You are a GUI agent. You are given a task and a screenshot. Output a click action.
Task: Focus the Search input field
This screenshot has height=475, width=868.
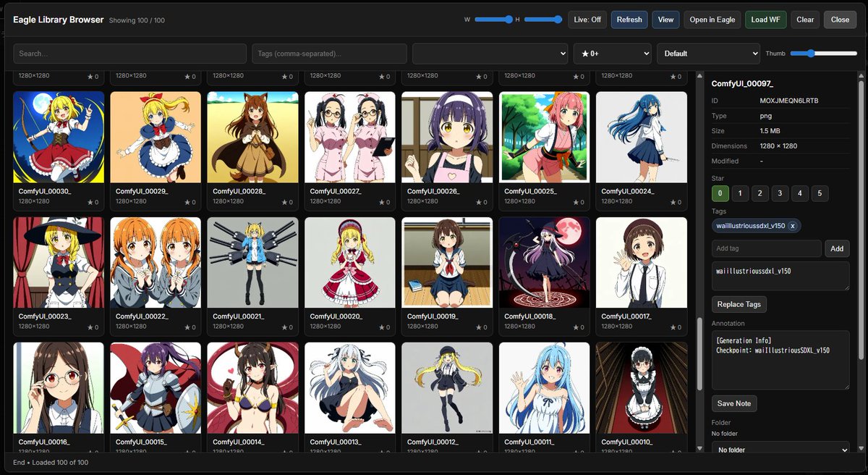pos(130,54)
